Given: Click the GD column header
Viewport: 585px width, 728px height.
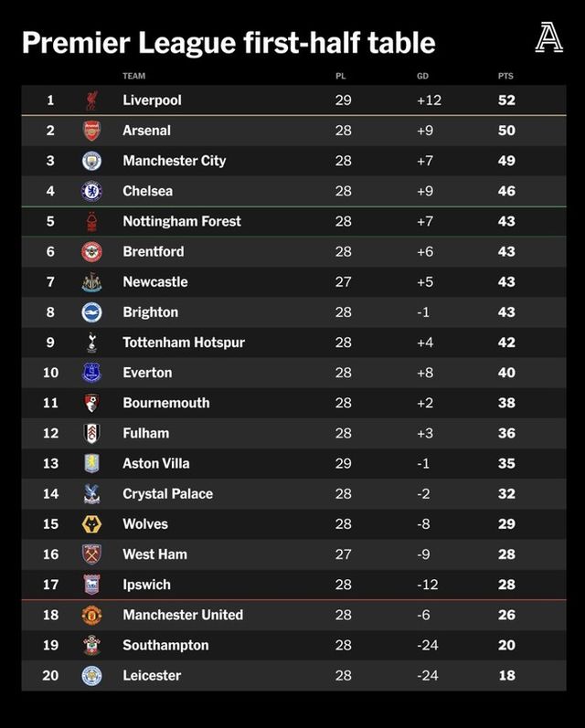Looking at the screenshot, I should click(422, 76).
